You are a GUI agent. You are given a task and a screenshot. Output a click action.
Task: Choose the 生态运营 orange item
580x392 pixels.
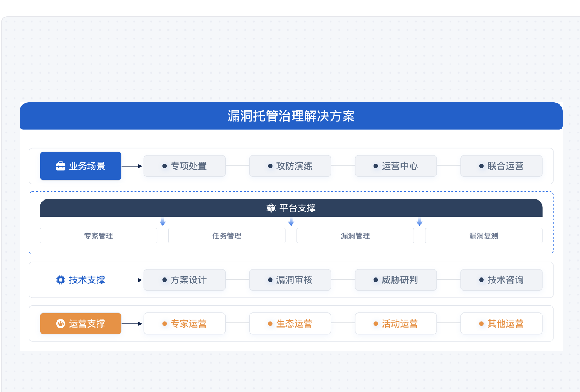tap(290, 324)
